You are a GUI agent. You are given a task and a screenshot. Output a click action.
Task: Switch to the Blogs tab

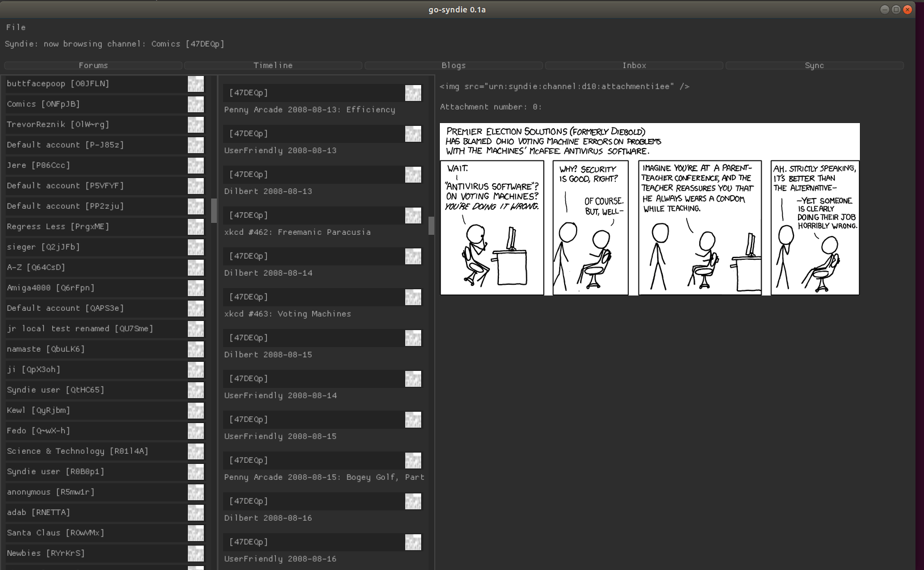[x=453, y=65]
